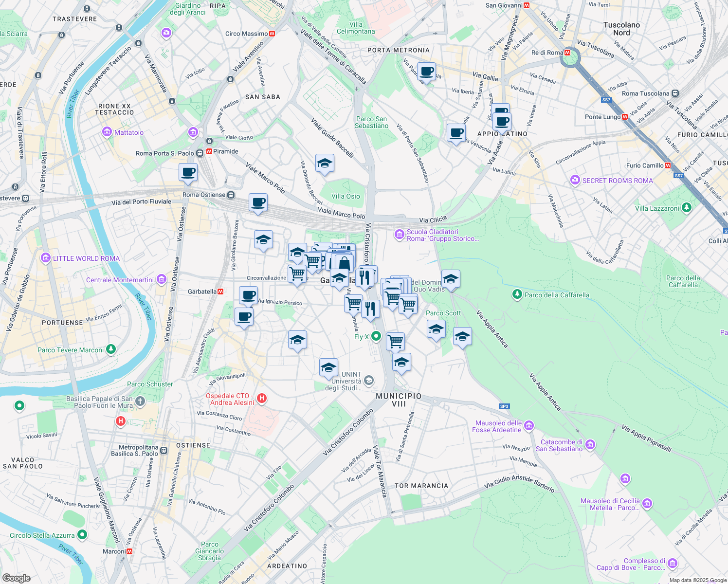
Task: Open the Piramide metro station marker
Action: coord(208,151)
